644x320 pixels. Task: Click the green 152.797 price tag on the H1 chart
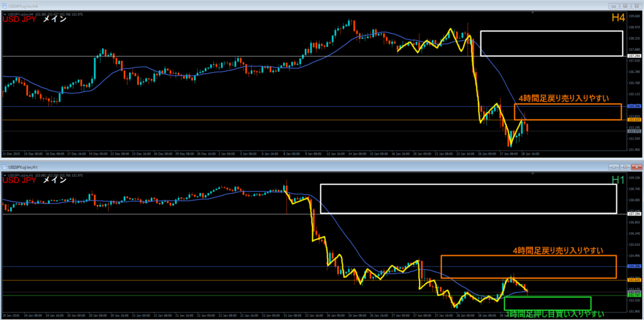pyautogui.click(x=635, y=295)
